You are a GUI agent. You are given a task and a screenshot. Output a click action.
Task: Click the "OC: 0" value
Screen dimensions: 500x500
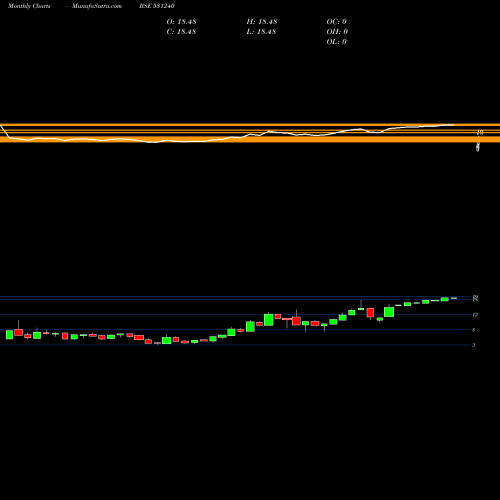[x=337, y=22]
